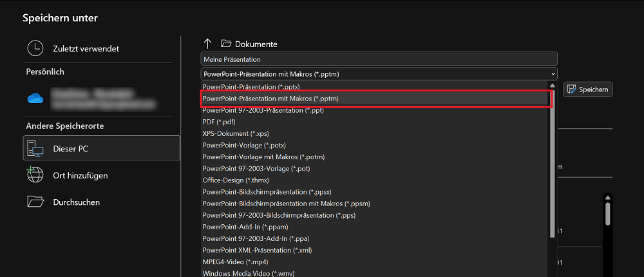
Task: Choose Windows Media Video (*.wmv)
Action: pos(375,273)
